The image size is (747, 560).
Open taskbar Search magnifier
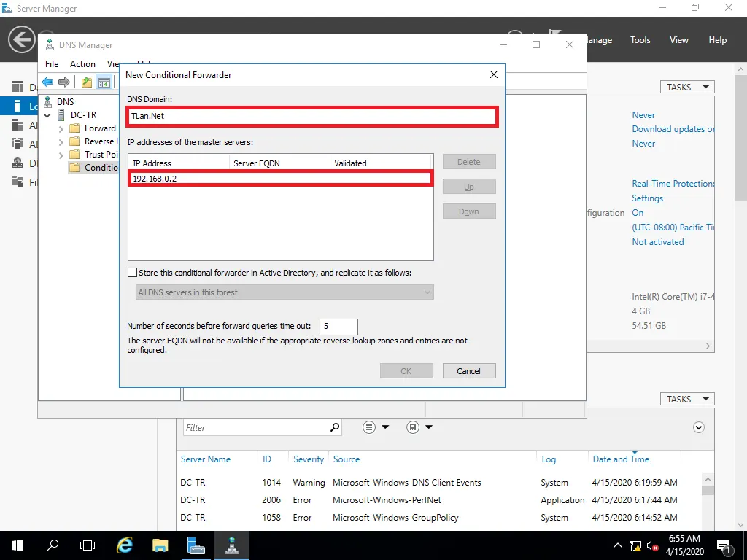(53, 545)
